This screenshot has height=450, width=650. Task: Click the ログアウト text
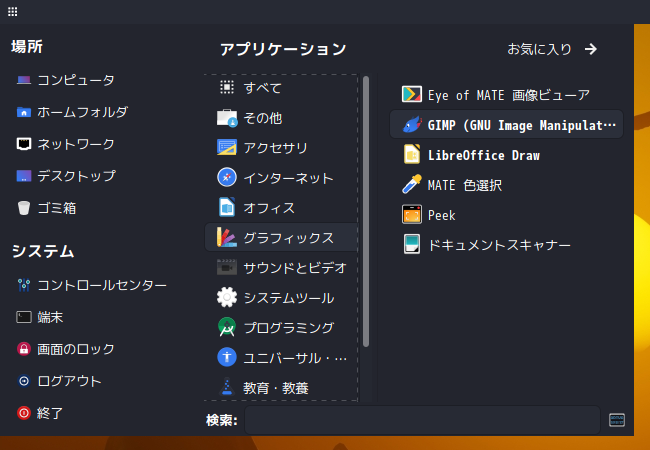[x=69, y=381]
